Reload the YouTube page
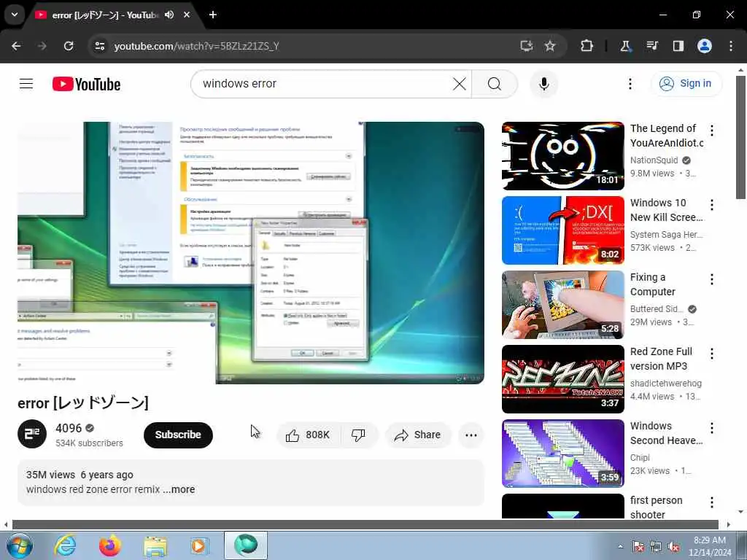747x560 pixels. (x=69, y=46)
